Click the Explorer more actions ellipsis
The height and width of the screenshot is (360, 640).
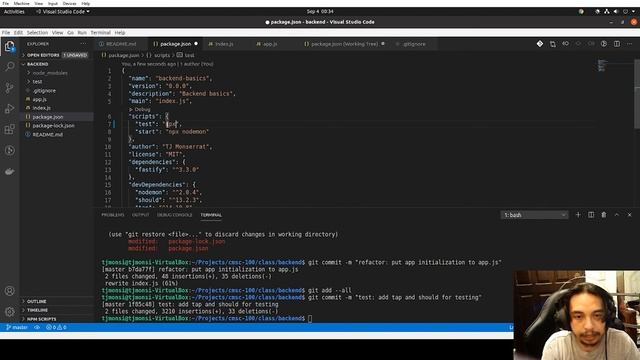83,44
